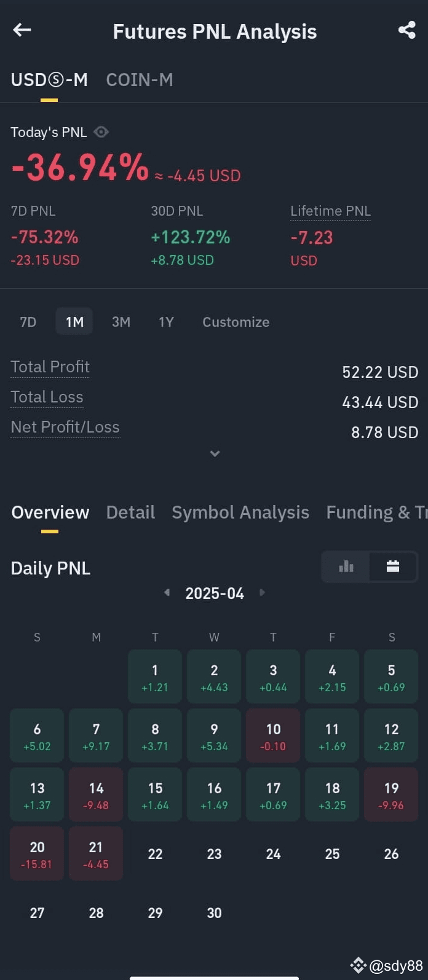Select April 10 on the calendar
428x980 pixels.
[x=273, y=735]
